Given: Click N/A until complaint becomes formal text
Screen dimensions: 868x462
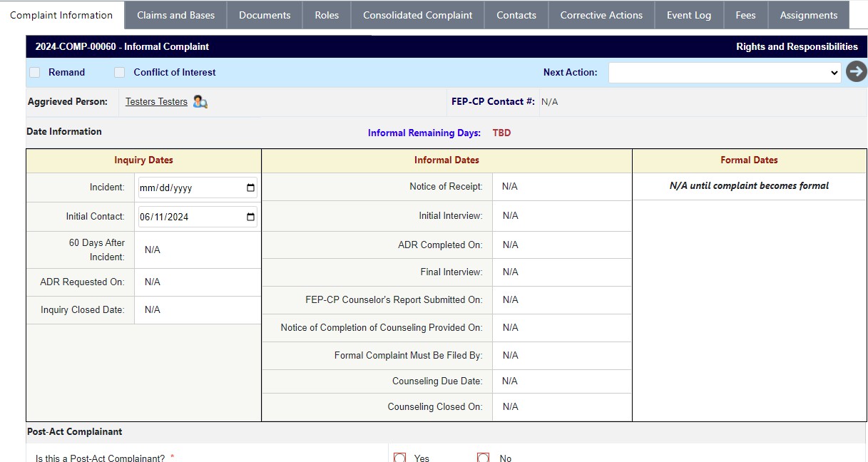Looking at the screenshot, I should tap(749, 185).
